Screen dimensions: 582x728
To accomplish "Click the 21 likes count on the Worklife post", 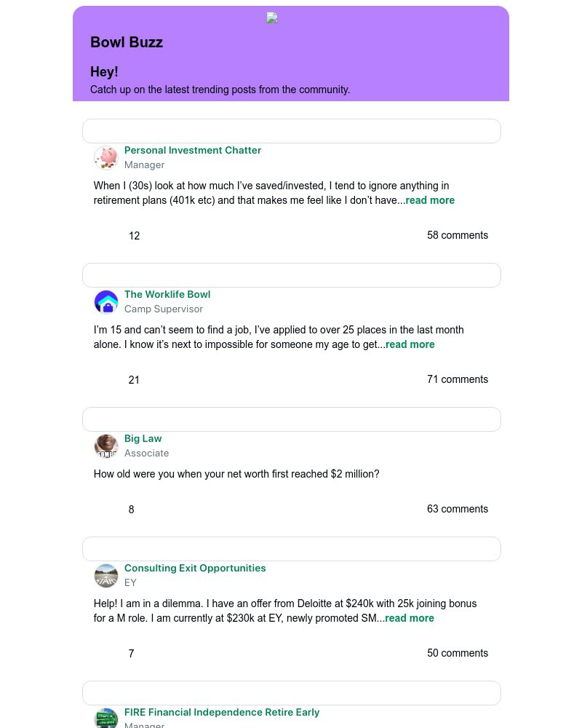I will click(134, 380).
